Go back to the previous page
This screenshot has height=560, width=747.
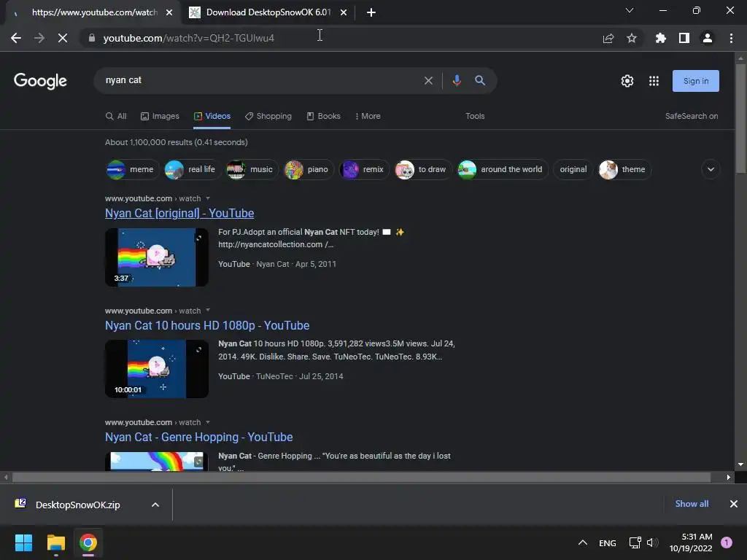pos(16,38)
